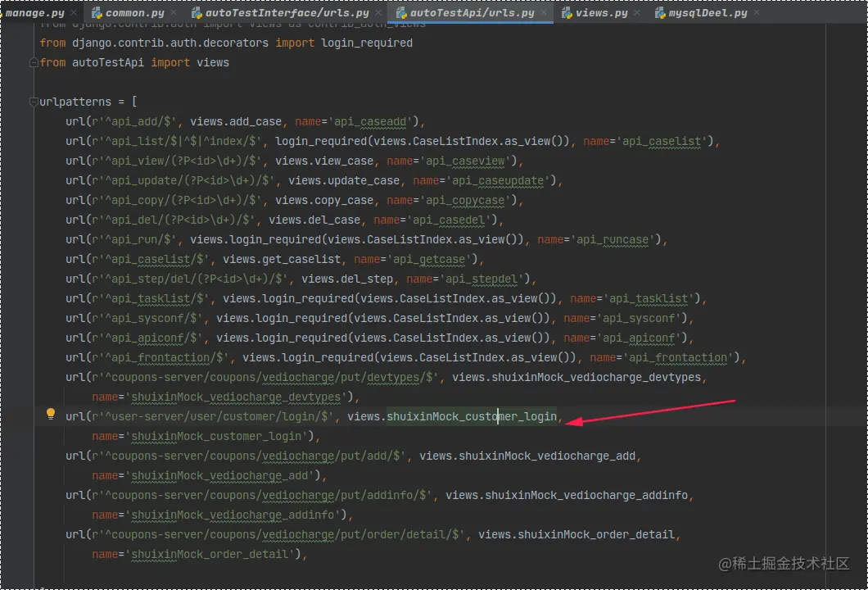Click 'views.del_case' reference
The height and width of the screenshot is (590, 868).
click(314, 220)
